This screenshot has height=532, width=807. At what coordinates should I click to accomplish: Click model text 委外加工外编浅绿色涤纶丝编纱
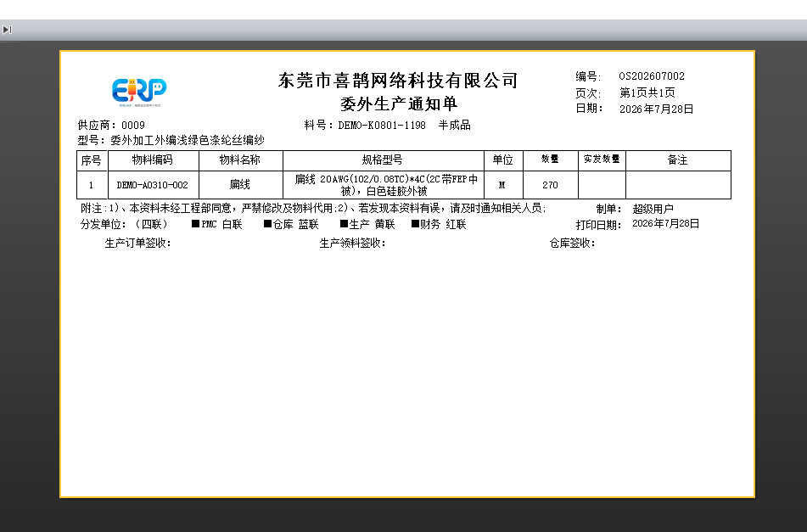coord(188,140)
